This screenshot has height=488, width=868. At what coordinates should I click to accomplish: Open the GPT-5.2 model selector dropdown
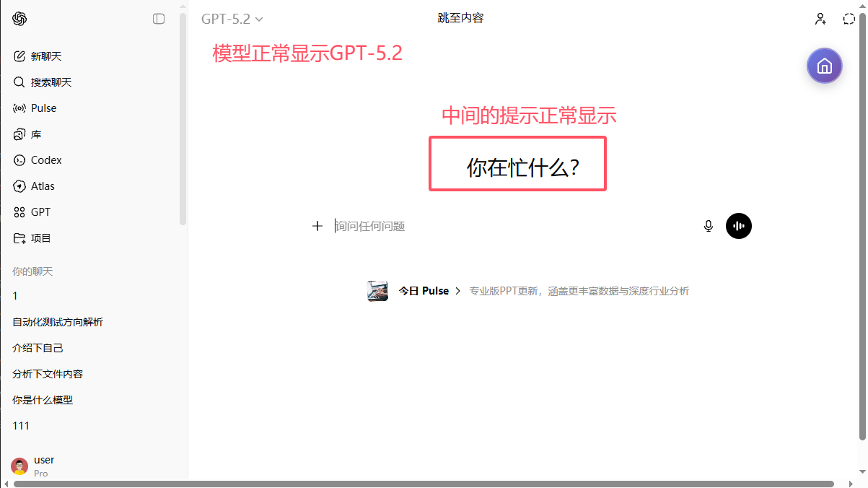point(231,19)
